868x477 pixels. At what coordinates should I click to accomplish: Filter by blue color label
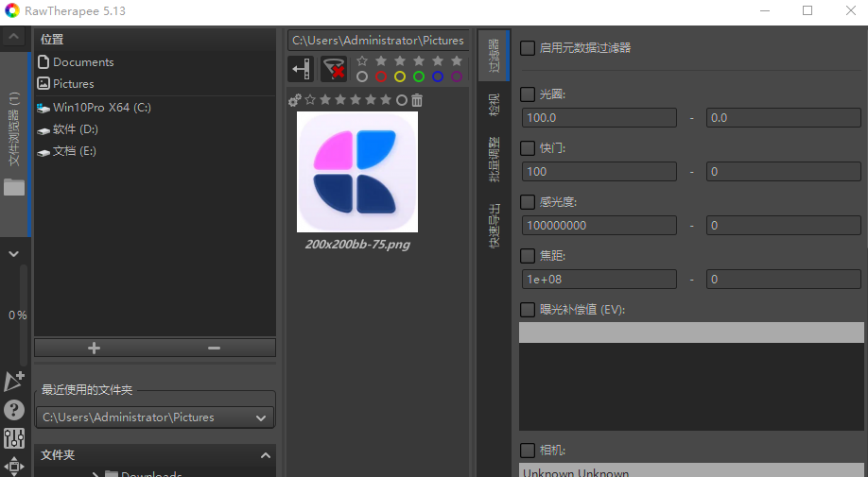(438, 77)
